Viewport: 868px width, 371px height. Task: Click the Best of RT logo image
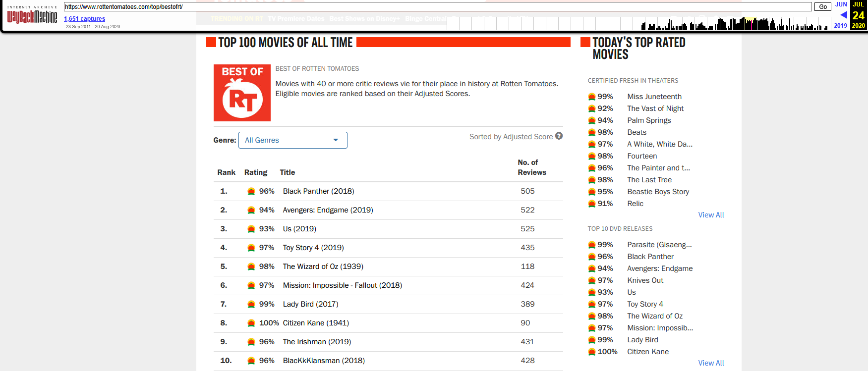(x=242, y=93)
